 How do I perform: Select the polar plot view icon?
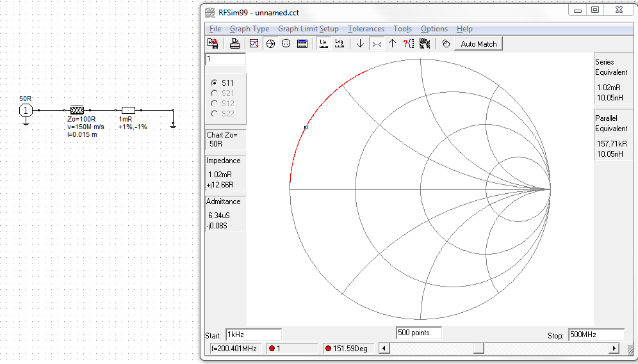click(286, 44)
